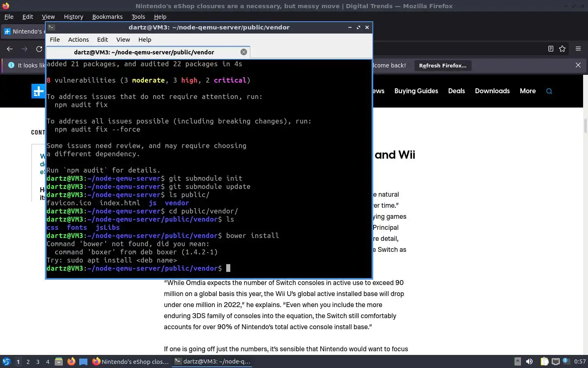Go forward using Firefox's forward arrow
The width and height of the screenshot is (588, 368).
[x=24, y=49]
